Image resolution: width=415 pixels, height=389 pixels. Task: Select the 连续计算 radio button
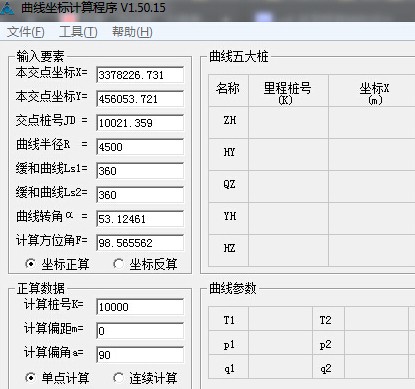145,378
